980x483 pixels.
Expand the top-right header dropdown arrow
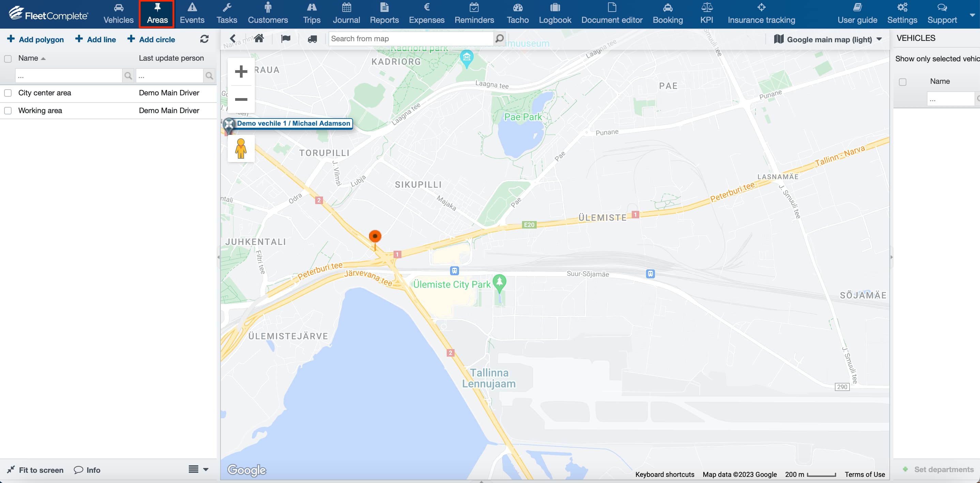point(972,15)
